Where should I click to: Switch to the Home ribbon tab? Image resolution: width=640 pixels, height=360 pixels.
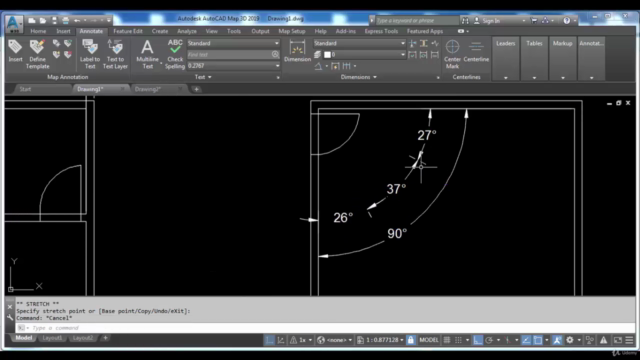[x=38, y=31]
